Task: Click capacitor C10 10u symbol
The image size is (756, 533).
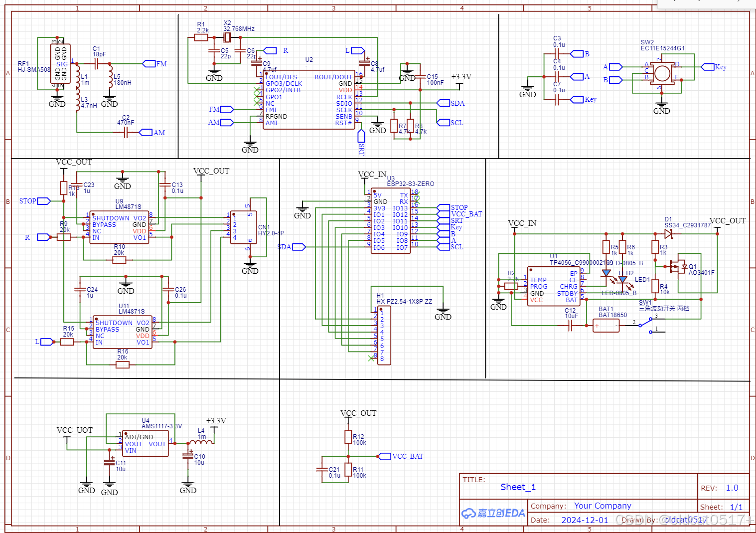Action: pos(188,455)
